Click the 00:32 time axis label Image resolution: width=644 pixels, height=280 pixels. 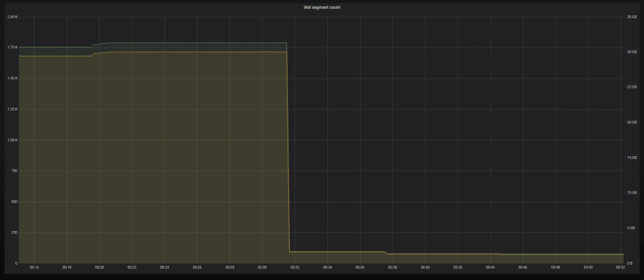(295, 268)
